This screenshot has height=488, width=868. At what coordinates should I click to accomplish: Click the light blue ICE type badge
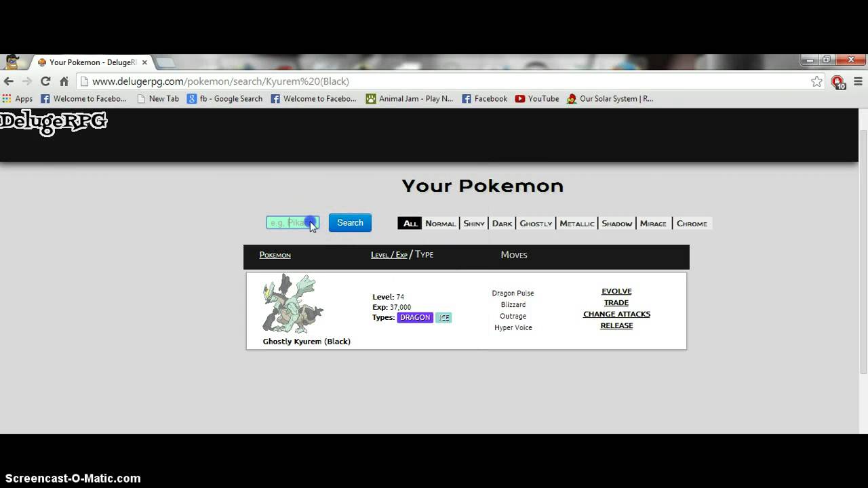point(443,317)
